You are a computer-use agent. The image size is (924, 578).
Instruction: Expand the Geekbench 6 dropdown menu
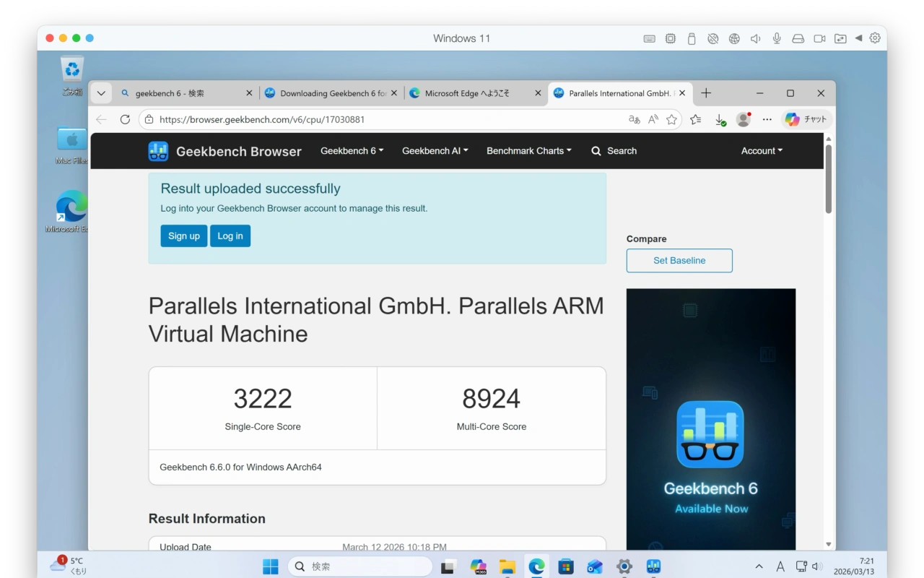[x=352, y=151]
